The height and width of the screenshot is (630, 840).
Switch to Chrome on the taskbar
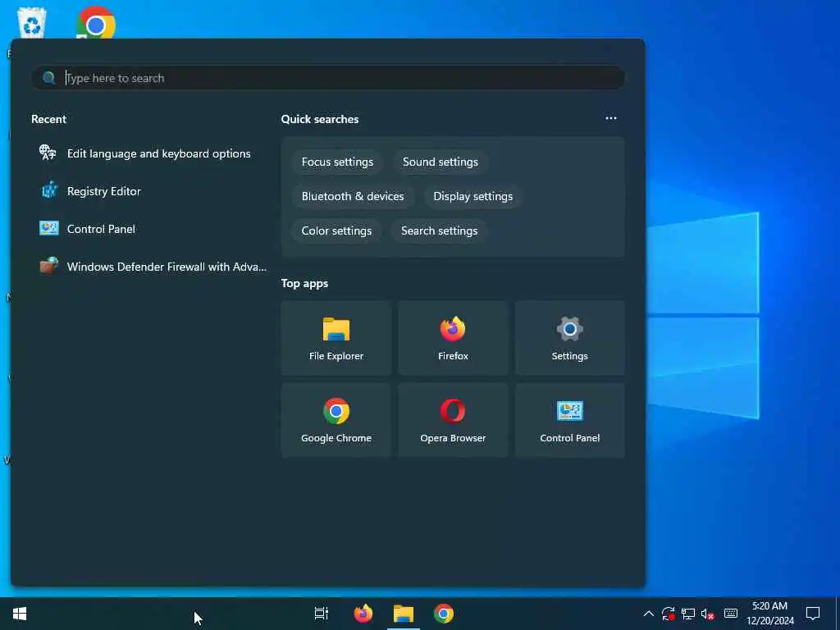tap(444, 614)
